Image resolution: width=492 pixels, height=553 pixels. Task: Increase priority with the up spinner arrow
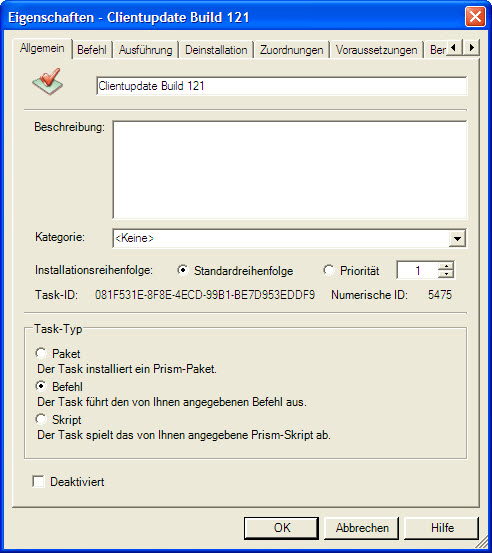click(x=447, y=266)
